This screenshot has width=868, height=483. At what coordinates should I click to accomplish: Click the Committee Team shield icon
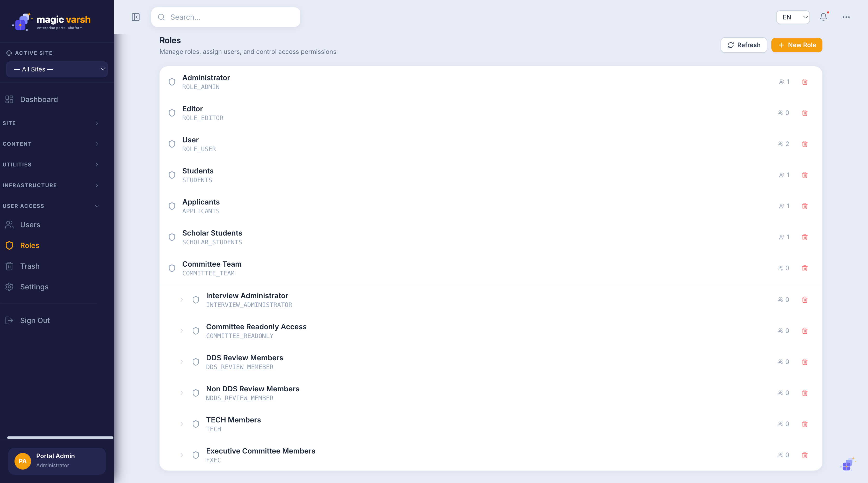(172, 268)
